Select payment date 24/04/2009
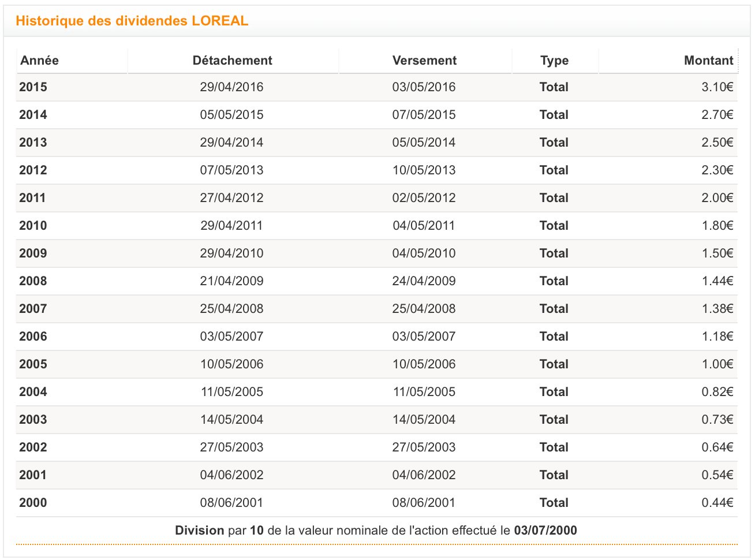Viewport: 755px width, 560px height. pyautogui.click(x=424, y=281)
